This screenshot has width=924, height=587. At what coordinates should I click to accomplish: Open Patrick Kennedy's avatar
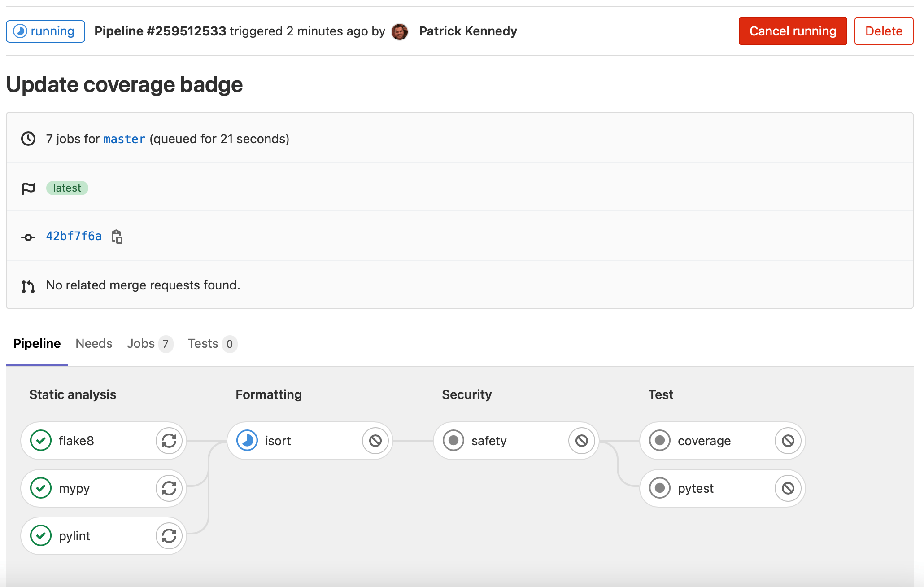pos(400,31)
